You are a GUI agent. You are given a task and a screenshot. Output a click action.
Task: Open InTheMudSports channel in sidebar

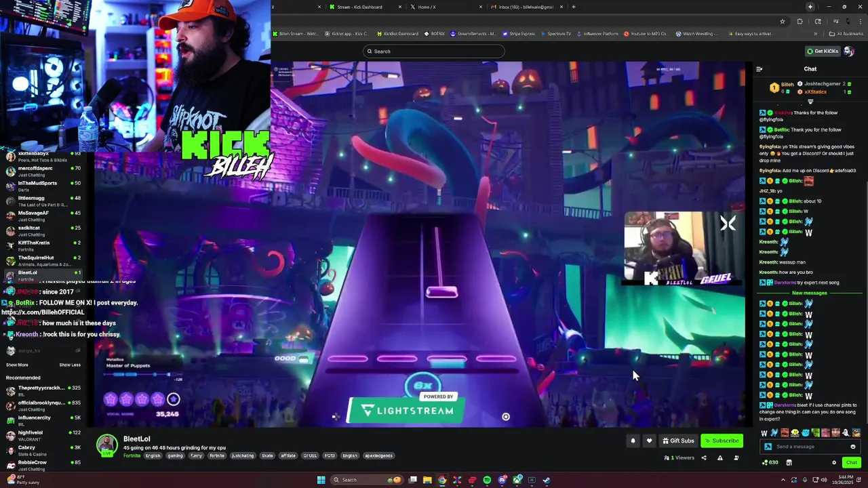click(x=43, y=186)
